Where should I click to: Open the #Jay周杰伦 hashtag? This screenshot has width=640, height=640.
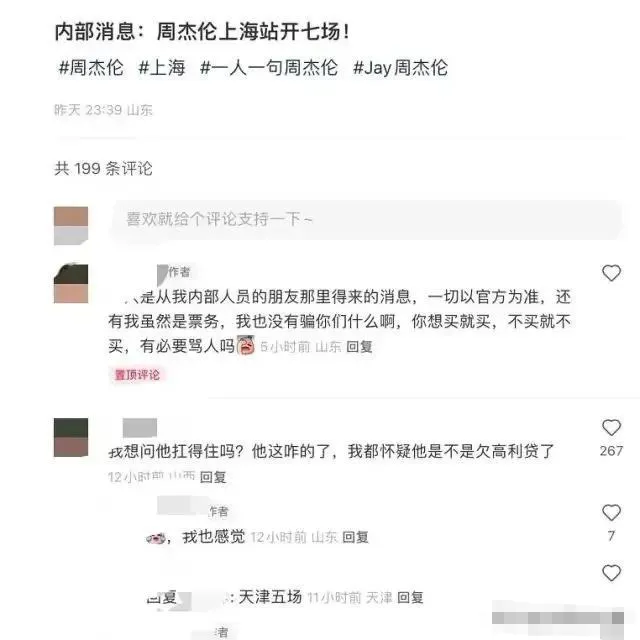(400, 67)
